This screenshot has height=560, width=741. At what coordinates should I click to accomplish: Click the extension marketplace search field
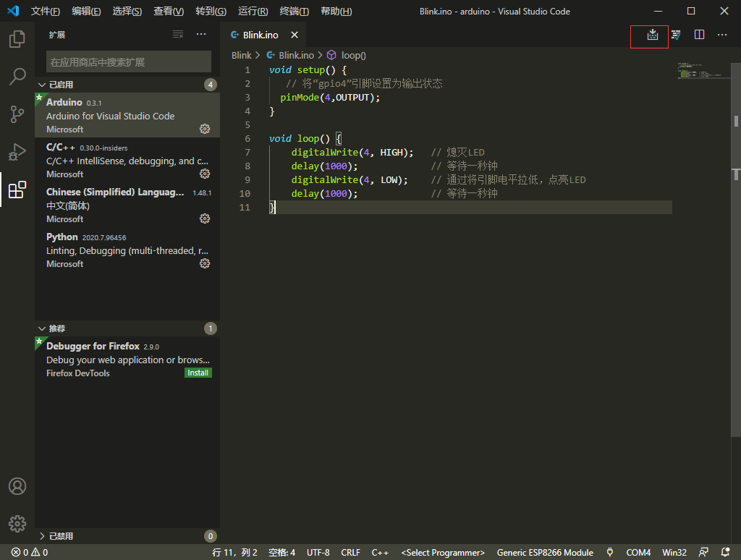129,62
